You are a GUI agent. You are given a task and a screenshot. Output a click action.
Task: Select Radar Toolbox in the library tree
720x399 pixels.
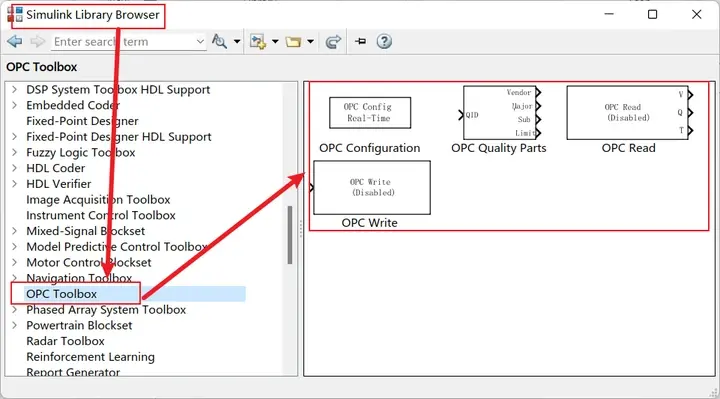(x=65, y=341)
